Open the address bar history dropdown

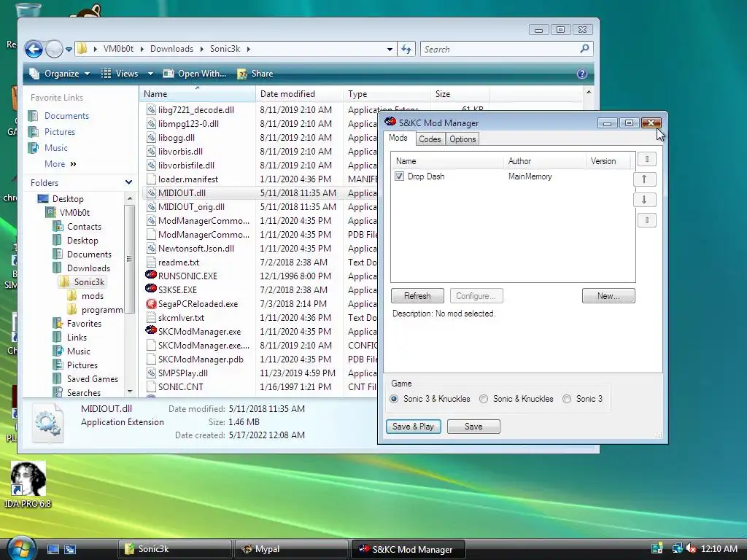tap(390, 49)
